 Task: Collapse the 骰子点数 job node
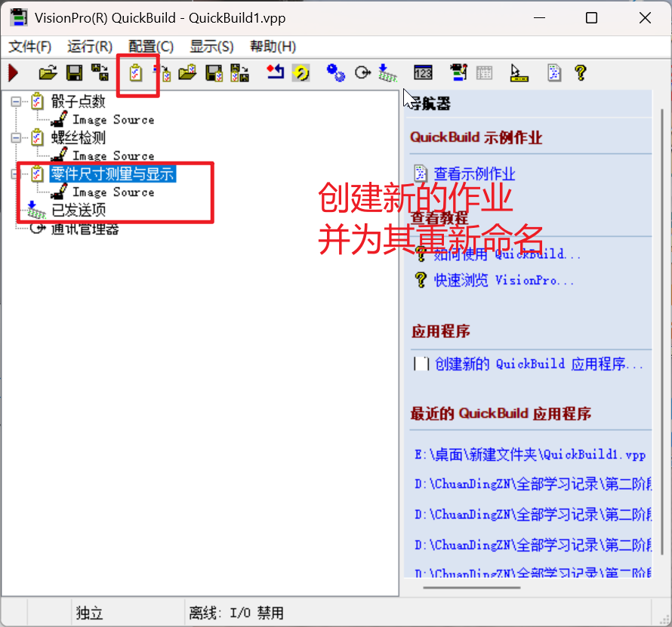(16, 102)
